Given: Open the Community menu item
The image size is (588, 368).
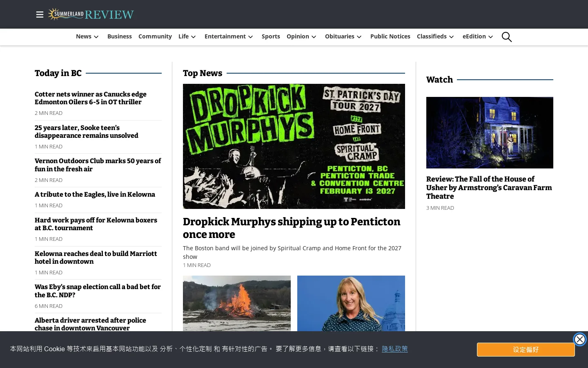Looking at the screenshot, I should pos(155,36).
